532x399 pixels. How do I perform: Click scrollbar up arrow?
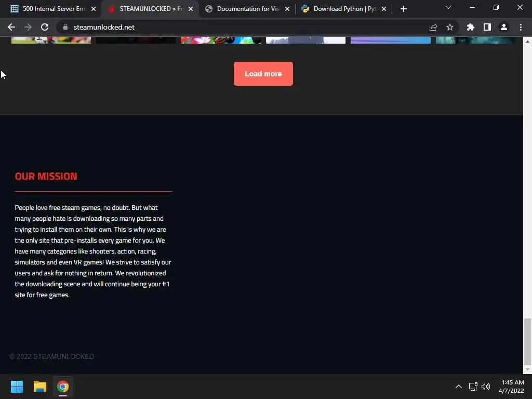click(x=527, y=42)
